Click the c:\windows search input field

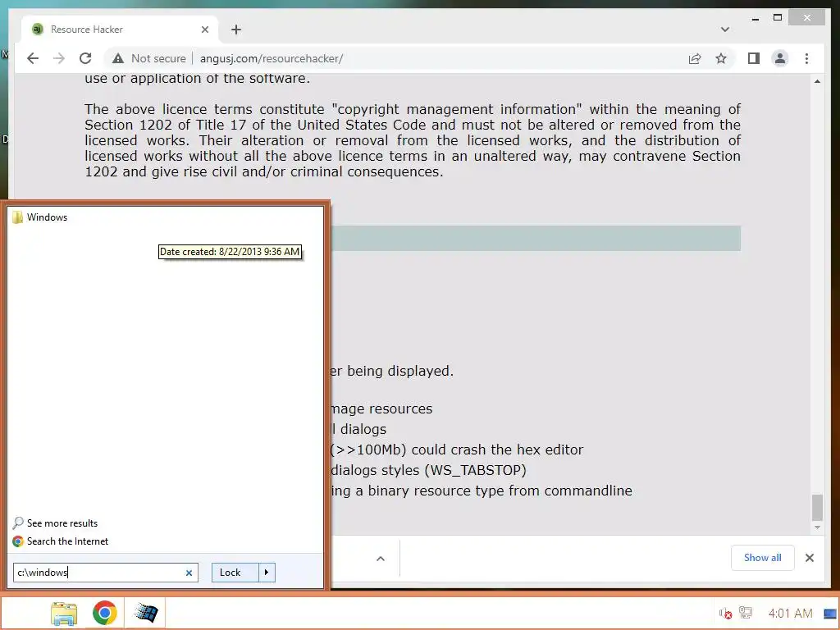(106, 572)
